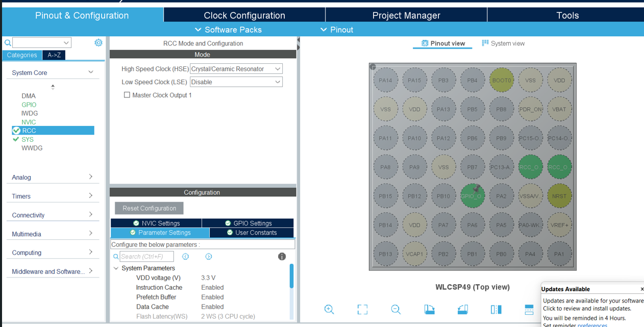Switch to A->Z peripheral listing

click(x=54, y=55)
